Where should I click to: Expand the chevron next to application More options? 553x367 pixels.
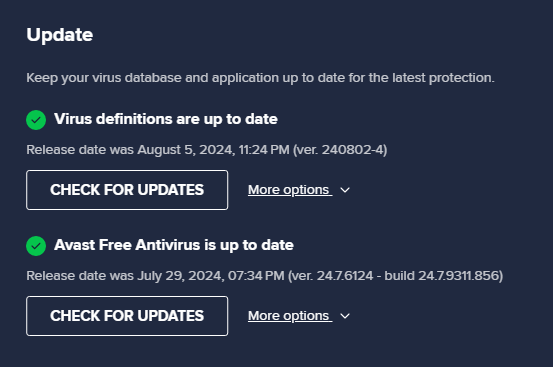pyautogui.click(x=345, y=316)
